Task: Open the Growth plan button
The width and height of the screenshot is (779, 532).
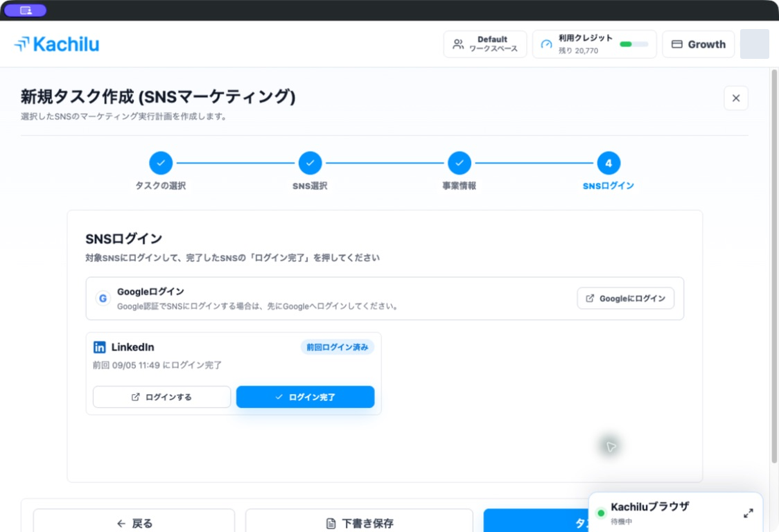Action: pos(698,44)
